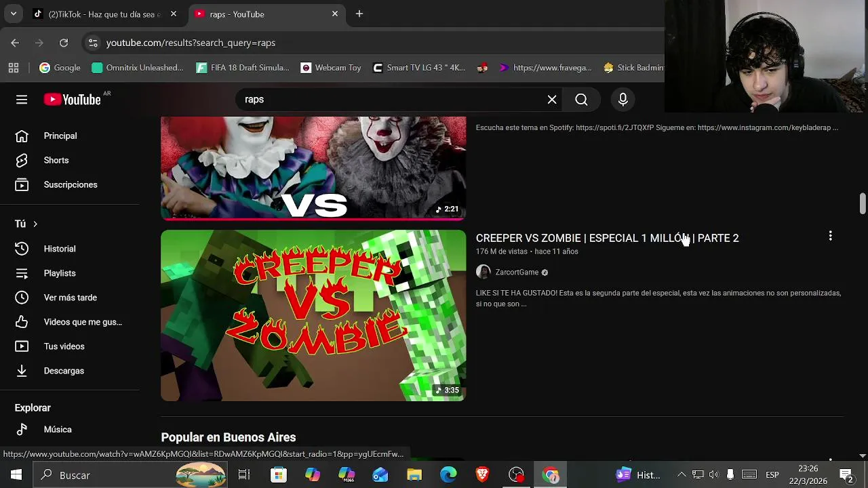The width and height of the screenshot is (868, 488).
Task: Reload the current page
Action: point(64,43)
